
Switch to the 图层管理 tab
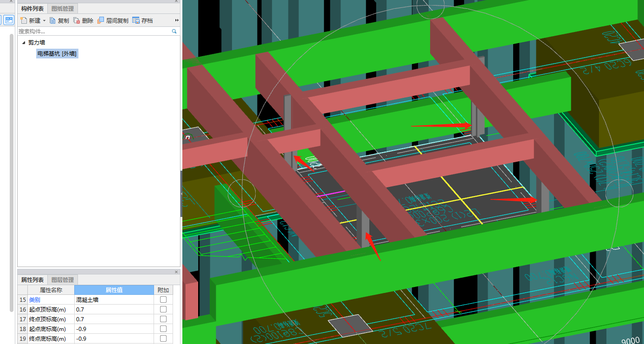click(x=63, y=280)
